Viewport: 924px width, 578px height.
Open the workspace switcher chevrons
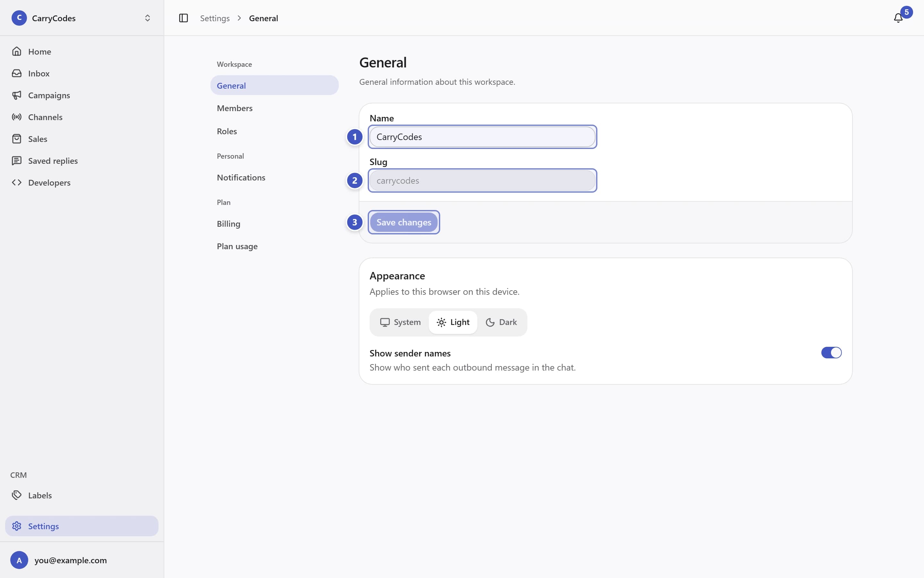(x=147, y=18)
